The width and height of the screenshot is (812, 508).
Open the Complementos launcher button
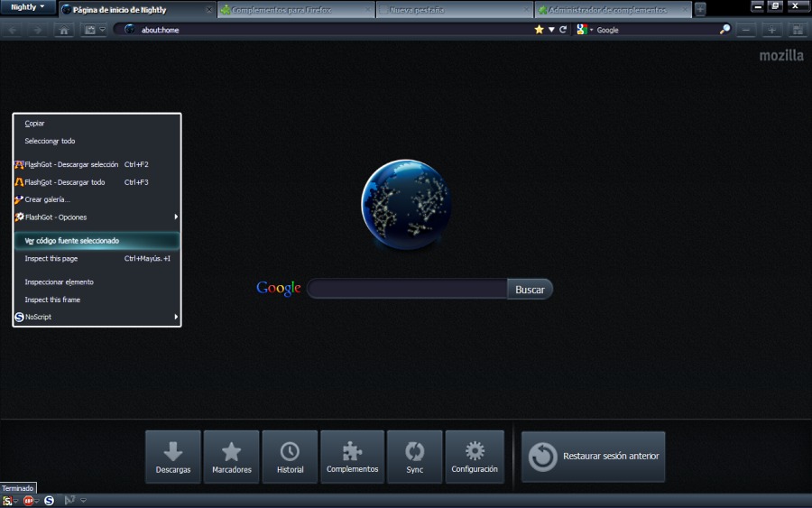[x=352, y=457]
